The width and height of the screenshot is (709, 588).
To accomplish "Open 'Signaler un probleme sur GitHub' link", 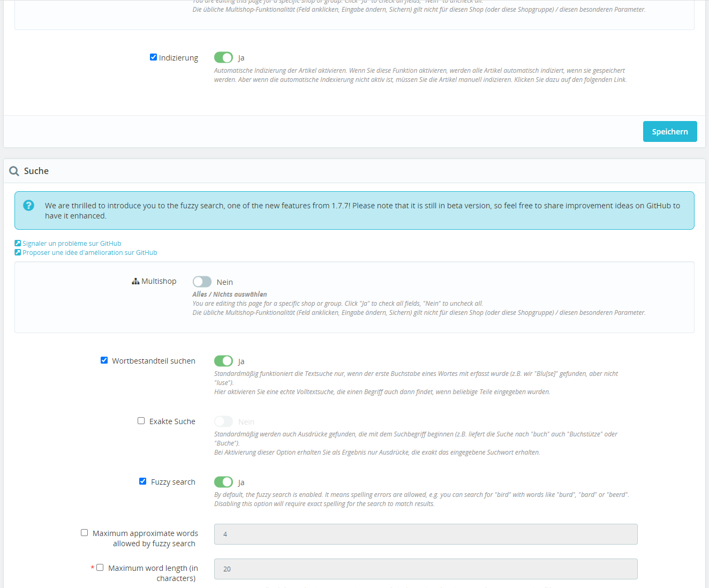I will pos(72,244).
